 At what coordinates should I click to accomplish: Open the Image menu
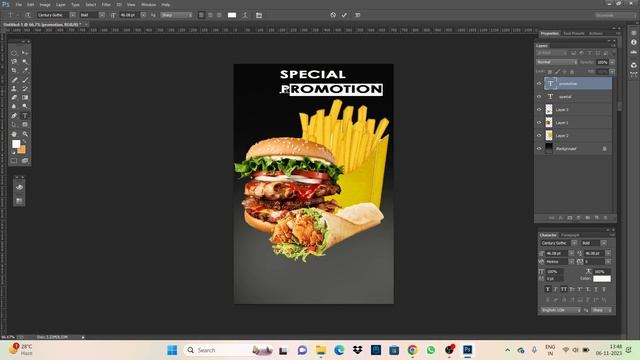[45, 4]
